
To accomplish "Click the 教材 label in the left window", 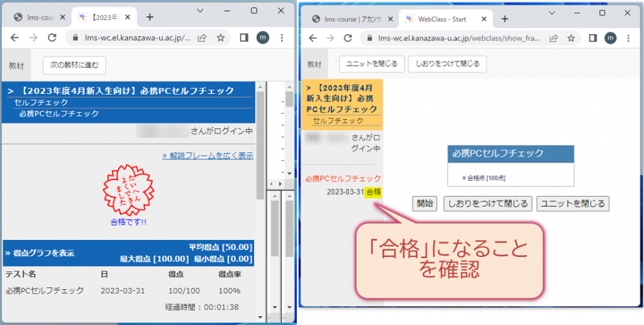I will click(16, 66).
